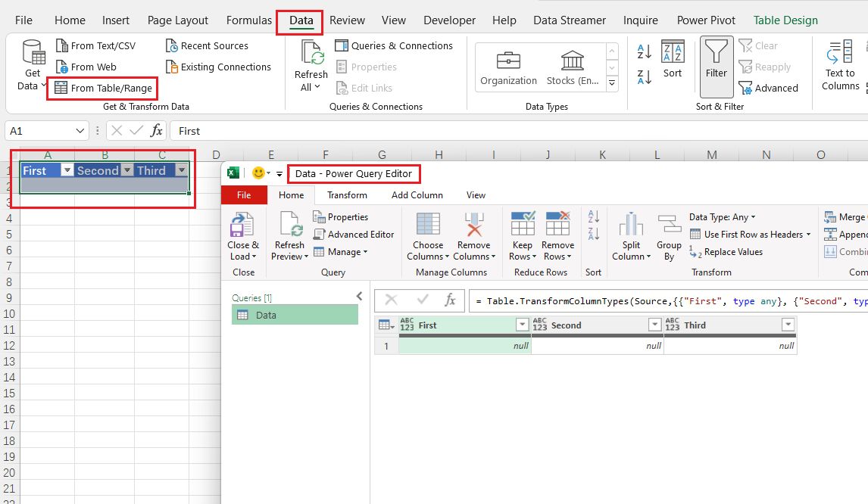Click Advanced filter option
868x504 pixels.
coord(769,88)
